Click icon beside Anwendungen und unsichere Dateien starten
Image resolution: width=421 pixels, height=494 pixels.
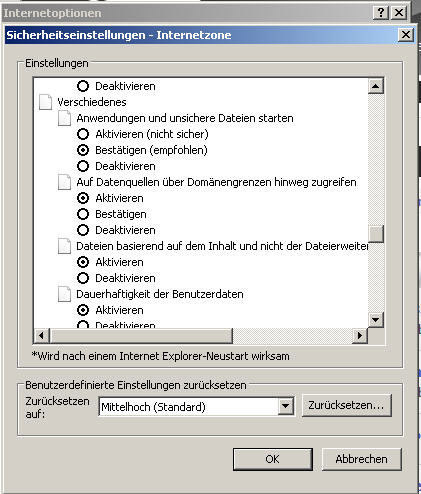tap(64, 118)
